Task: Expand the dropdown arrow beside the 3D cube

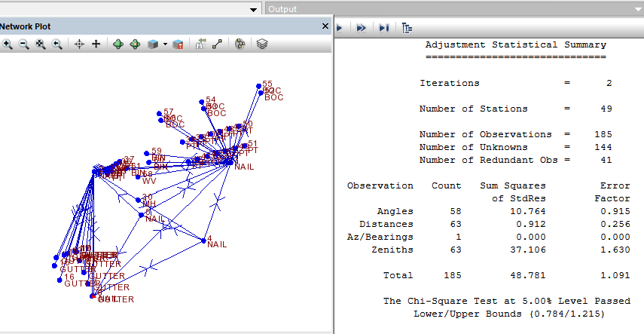Action: (x=165, y=44)
